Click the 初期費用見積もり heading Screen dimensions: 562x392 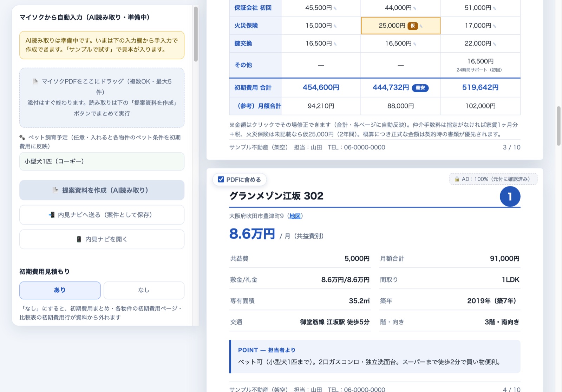coord(45,272)
